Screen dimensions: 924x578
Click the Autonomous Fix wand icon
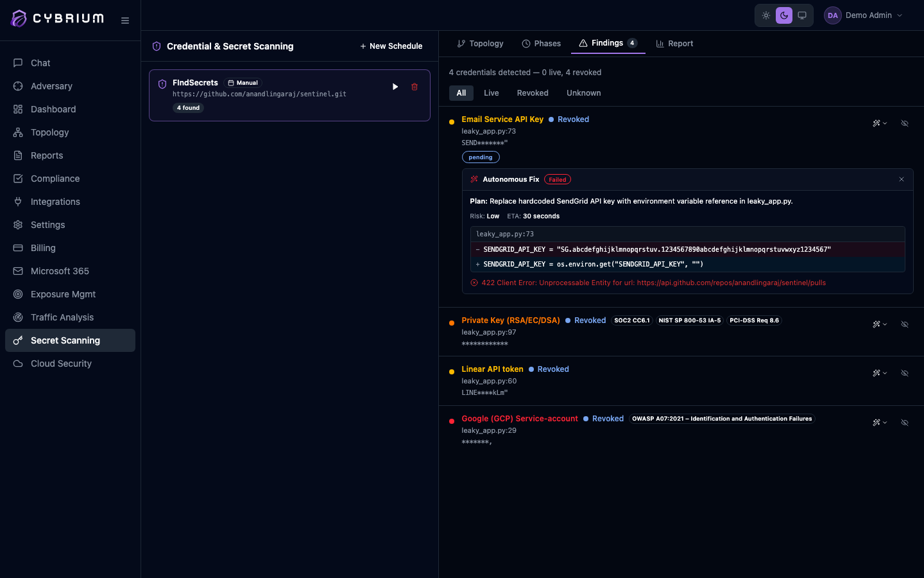(x=474, y=179)
